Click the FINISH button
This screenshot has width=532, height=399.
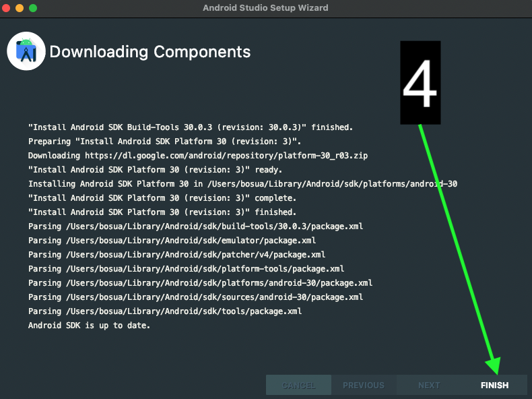494,386
